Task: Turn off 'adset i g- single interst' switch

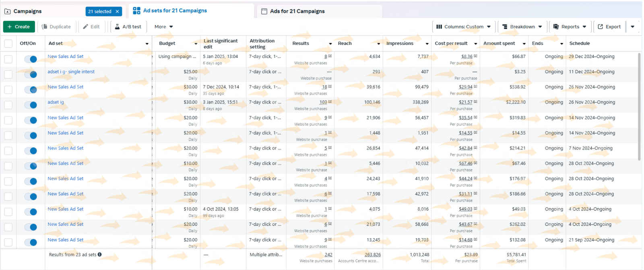Action: pos(31,74)
